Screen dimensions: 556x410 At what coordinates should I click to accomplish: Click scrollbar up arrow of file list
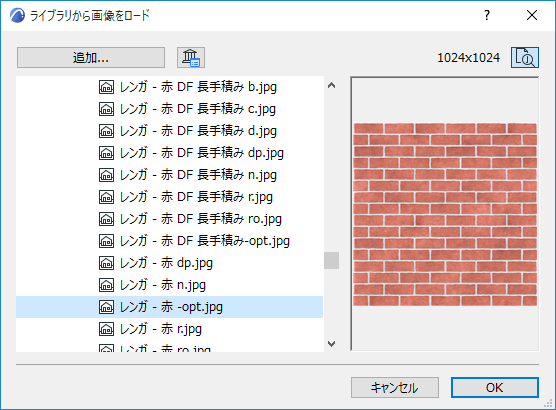tap(332, 85)
